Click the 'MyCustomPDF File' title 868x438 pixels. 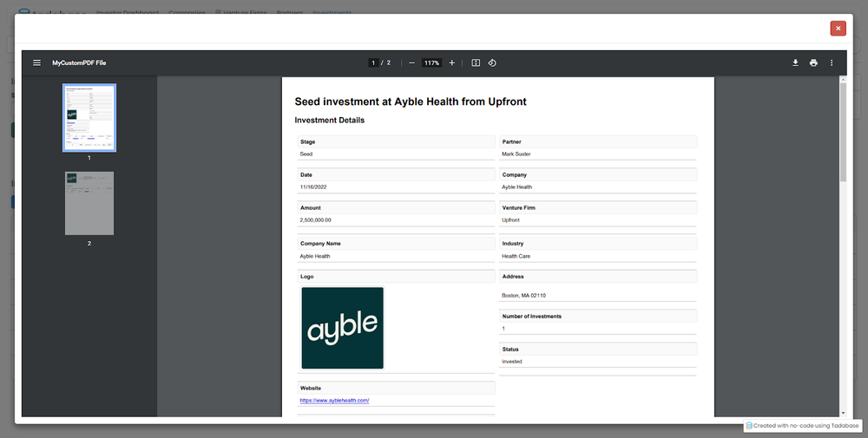(79, 63)
